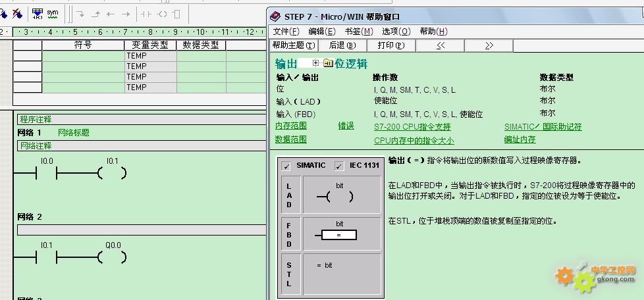Insert a contact instruction from the toolbar
The width and height of the screenshot is (644, 300).
click(146, 14)
